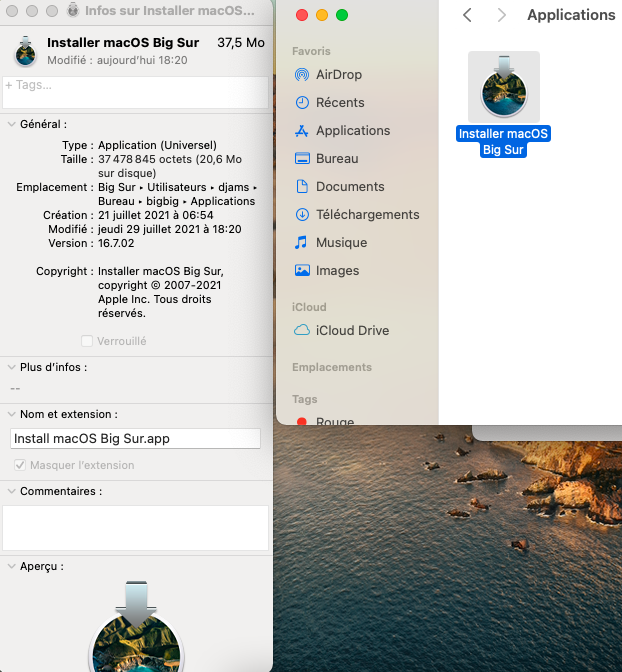Image resolution: width=622 pixels, height=672 pixels.
Task: Click the proxy icon in Info window title bar
Action: tap(73, 10)
